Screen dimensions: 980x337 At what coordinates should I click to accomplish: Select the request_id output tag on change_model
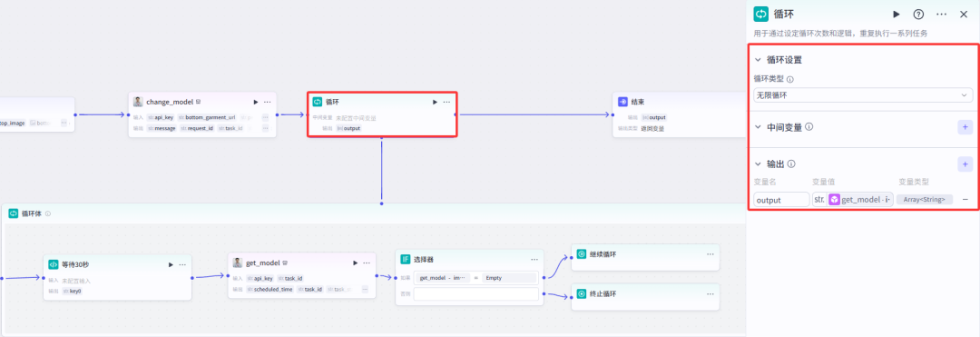[x=198, y=128]
